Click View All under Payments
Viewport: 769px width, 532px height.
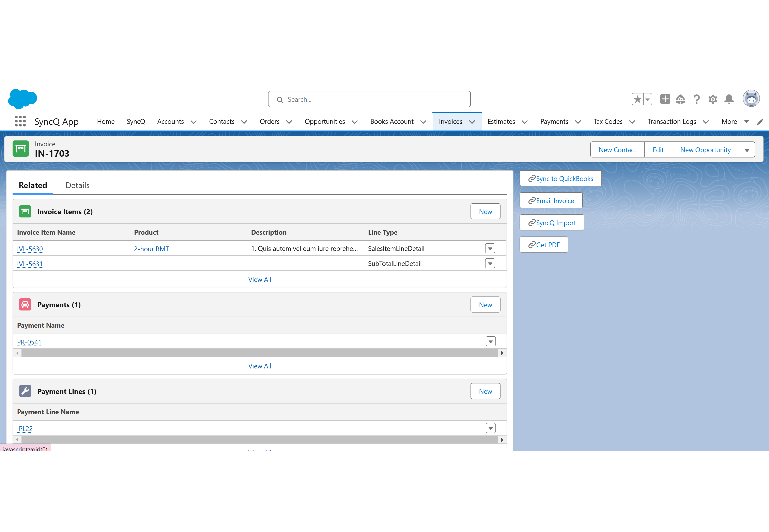260,366
